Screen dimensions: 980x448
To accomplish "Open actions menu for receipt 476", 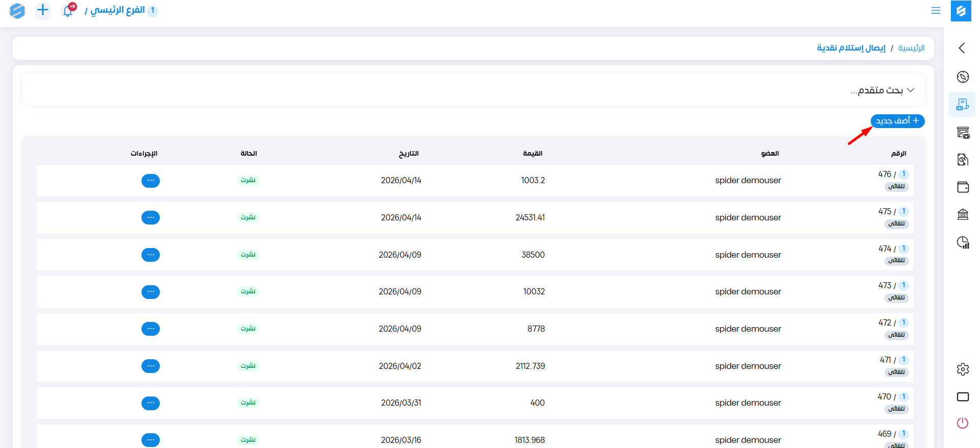I will [151, 181].
